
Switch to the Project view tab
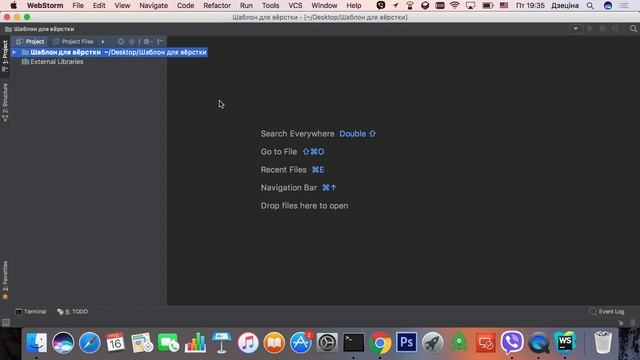coord(30,42)
